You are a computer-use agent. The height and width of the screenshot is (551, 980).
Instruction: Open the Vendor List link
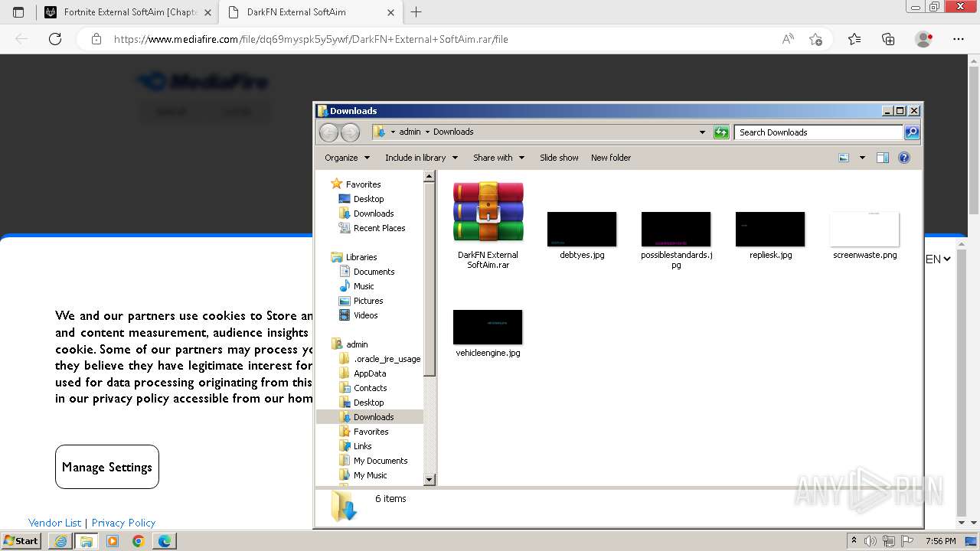[x=54, y=523]
